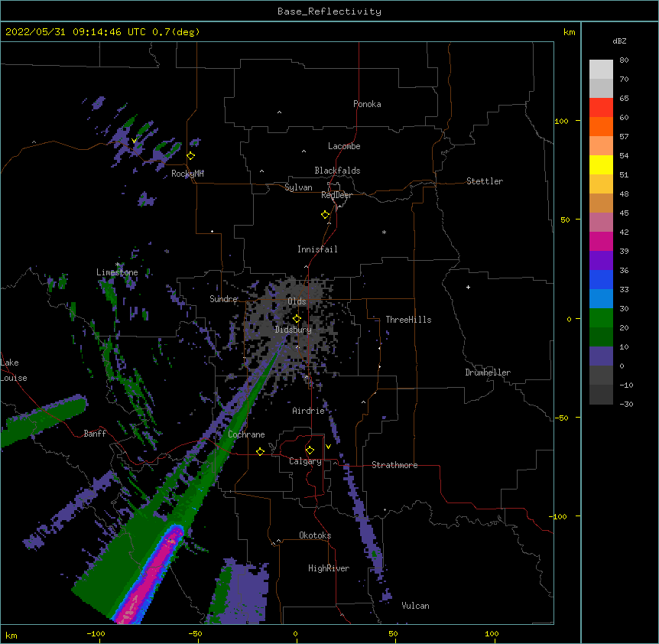The image size is (659, 644).
Task: Click the white asterisk marker east of Innisfail
Action: [x=384, y=232]
